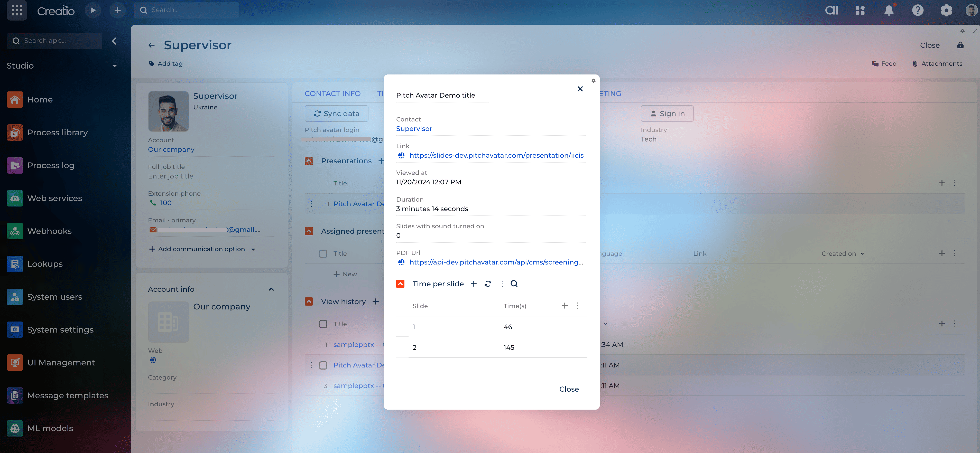Collapse the View history section
Screen dimensions: 980x453
(x=309, y=302)
